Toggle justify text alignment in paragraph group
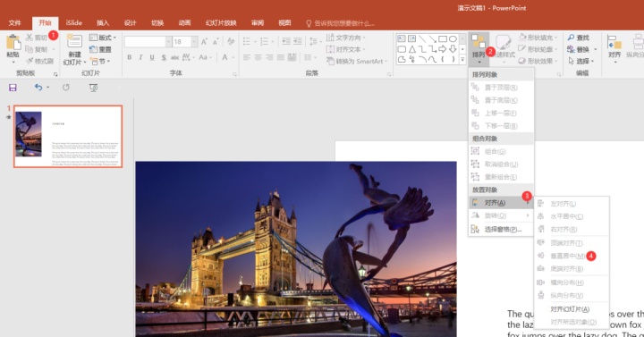644x337 pixels. tap(281, 57)
